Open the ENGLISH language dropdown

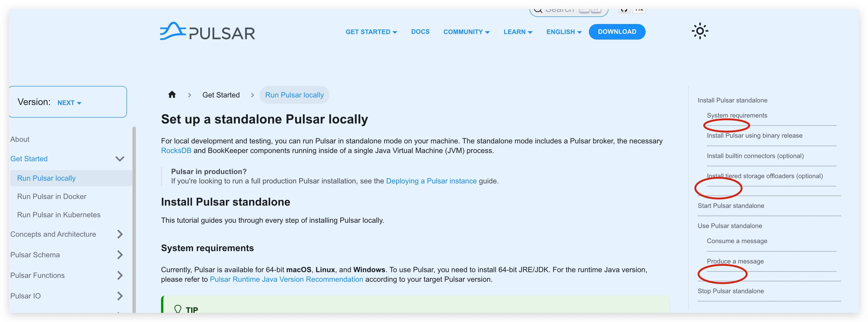point(563,32)
